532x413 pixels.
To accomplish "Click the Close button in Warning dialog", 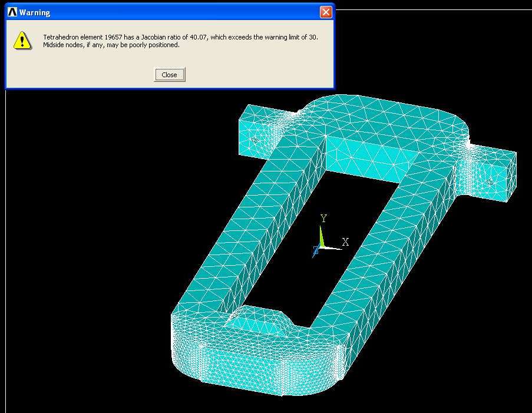I will pos(169,75).
